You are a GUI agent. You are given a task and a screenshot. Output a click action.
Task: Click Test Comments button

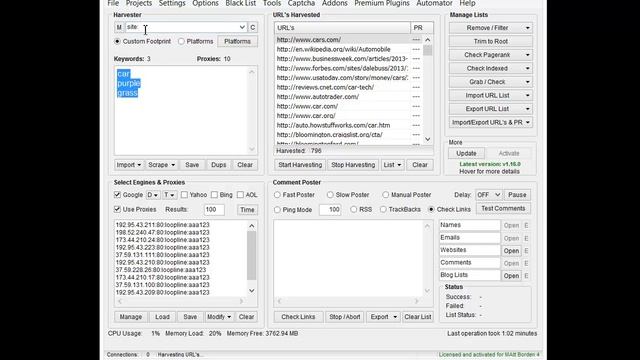click(x=503, y=209)
